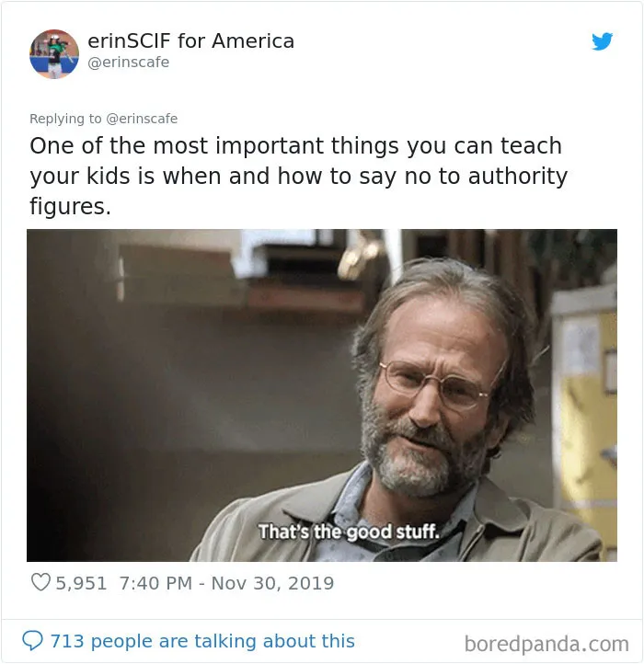644x664 pixels.
Task: Click the Twitter bird logo
Action: pos(602,41)
